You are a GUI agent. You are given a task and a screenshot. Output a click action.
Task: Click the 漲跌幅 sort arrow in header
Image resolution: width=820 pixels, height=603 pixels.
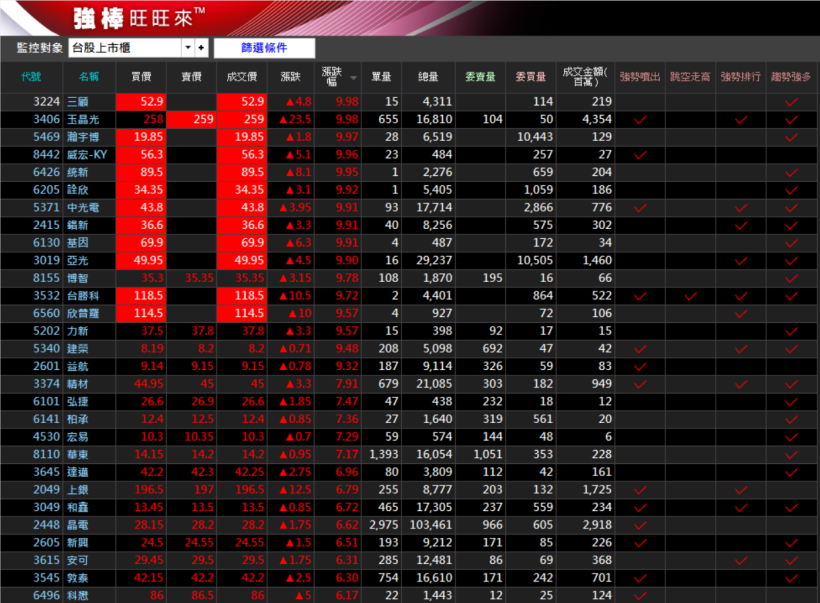click(x=354, y=77)
